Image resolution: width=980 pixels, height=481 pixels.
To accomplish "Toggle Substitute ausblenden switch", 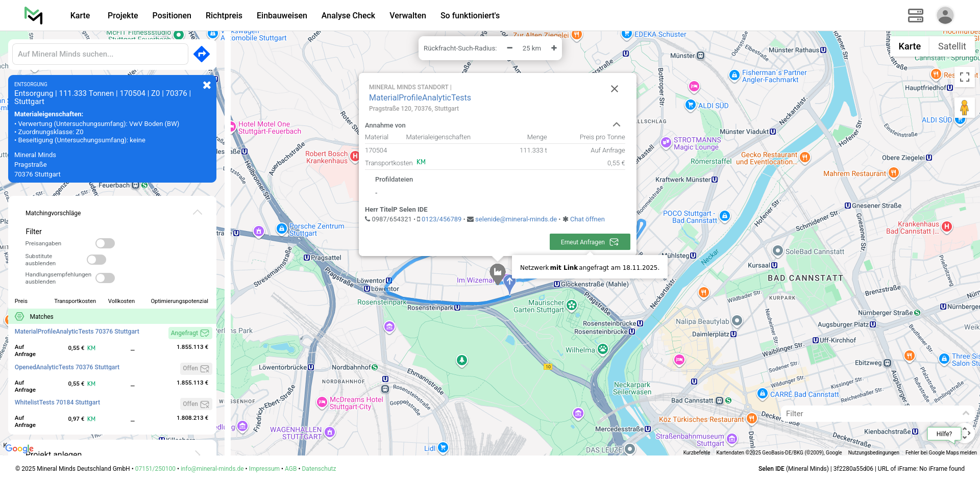I will click(x=96, y=260).
